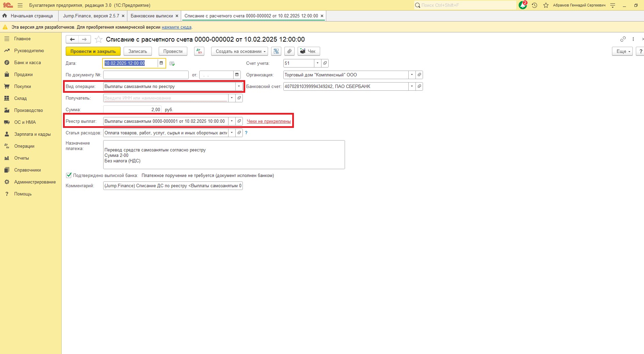Open the Создать на основании dropdown
644x354 pixels.
[x=239, y=51]
